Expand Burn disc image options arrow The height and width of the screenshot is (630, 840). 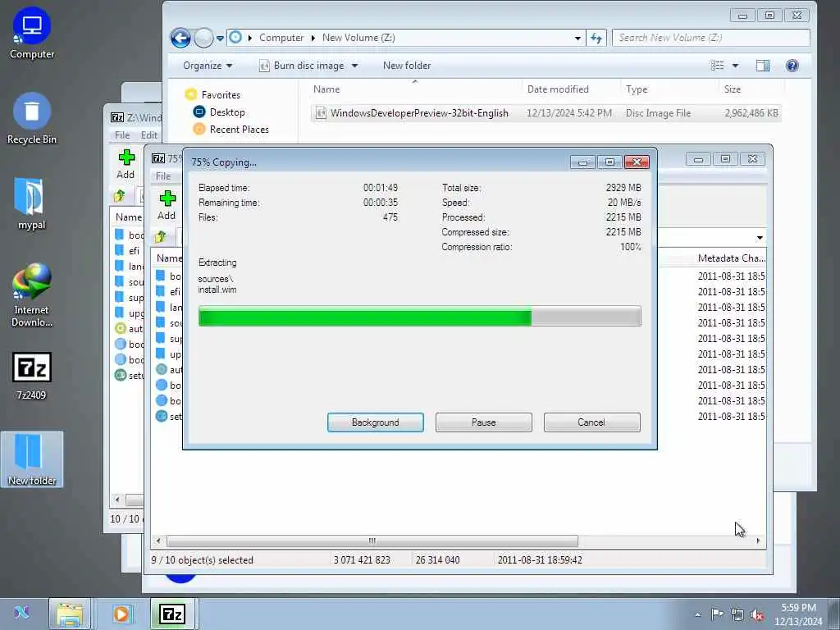pos(354,66)
